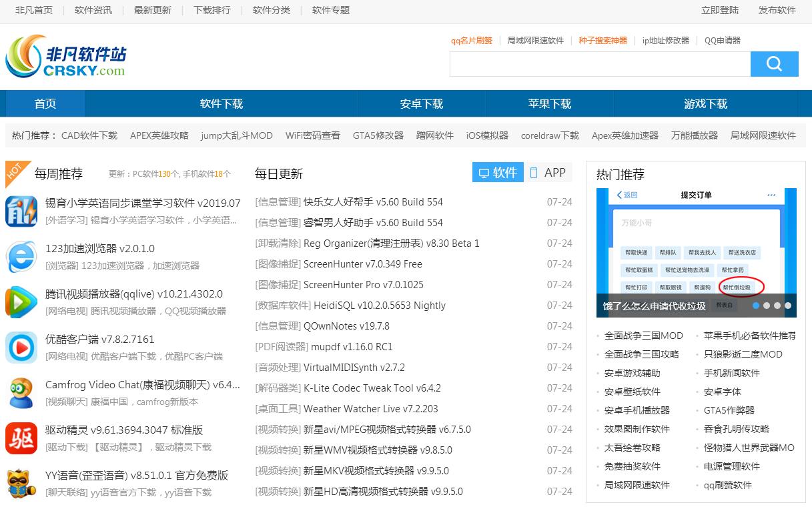Click the 立即登陆 login link
The image size is (812, 507).
720,10
